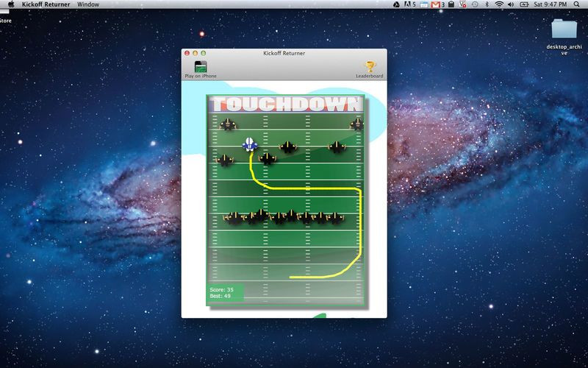Minimize the window with the yellow button
Image resolution: width=588 pixels, height=368 pixels.
coord(195,53)
